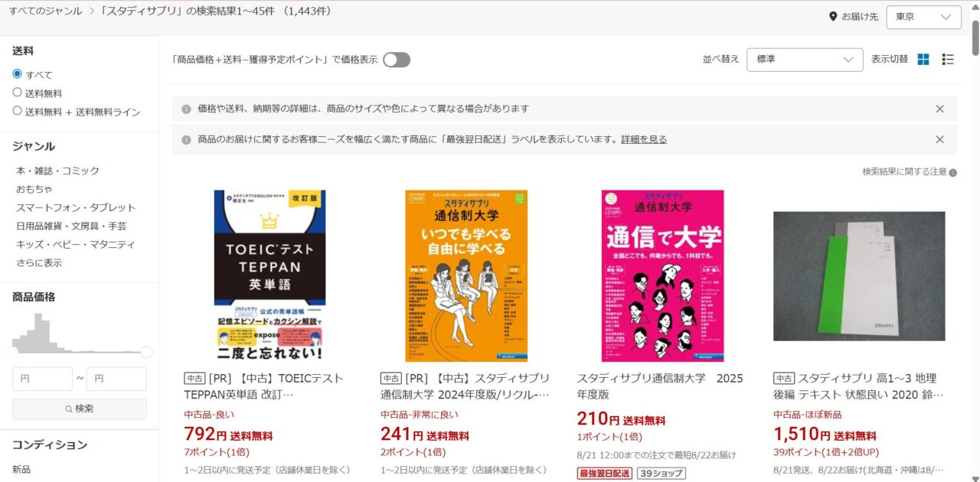Open the スマートフォン・タブレット genre

(76, 207)
